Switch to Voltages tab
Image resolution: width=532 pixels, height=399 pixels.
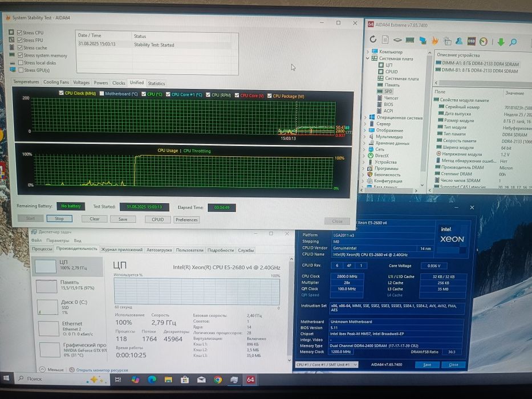(x=82, y=83)
